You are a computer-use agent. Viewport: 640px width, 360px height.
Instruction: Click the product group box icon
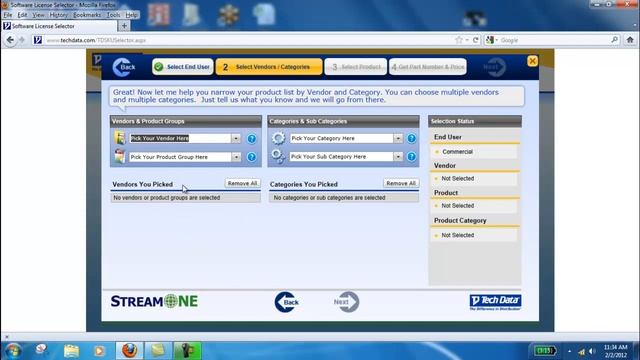[120, 156]
